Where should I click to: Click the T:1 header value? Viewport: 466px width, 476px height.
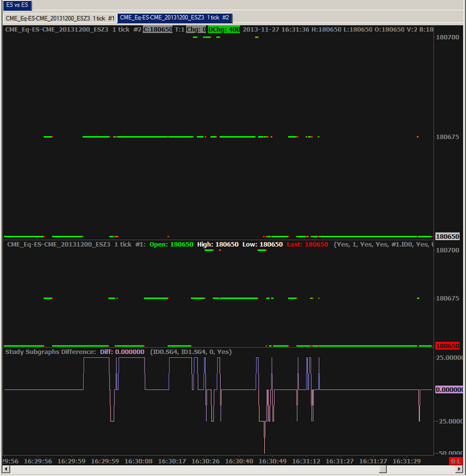180,30
